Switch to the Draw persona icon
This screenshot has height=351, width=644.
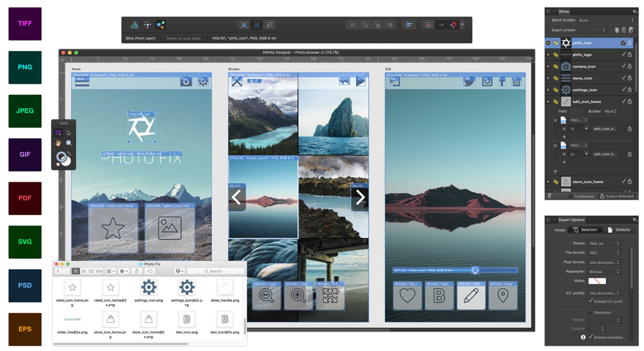tap(135, 25)
